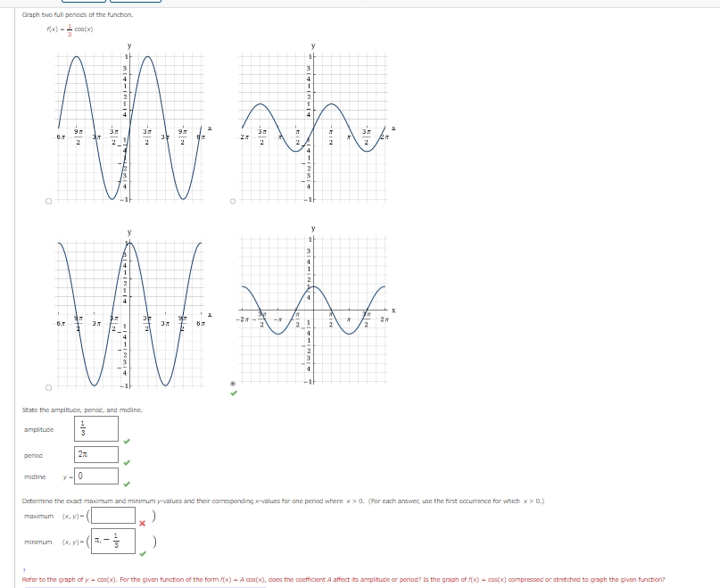Viewport: 720px width, 588px height.
Task: Click the selected bottom-right graph radio button
Action: 233,384
